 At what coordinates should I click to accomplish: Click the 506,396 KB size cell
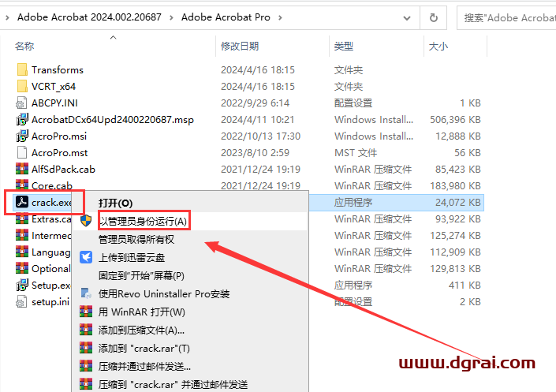455,120
